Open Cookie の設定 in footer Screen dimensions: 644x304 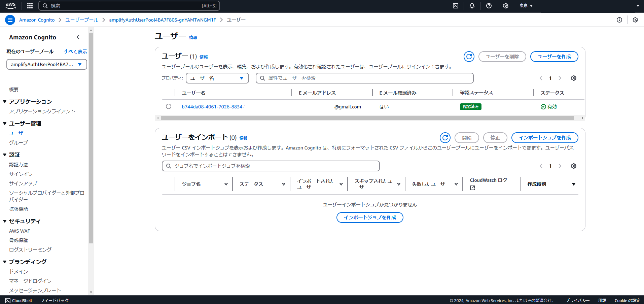point(627,300)
